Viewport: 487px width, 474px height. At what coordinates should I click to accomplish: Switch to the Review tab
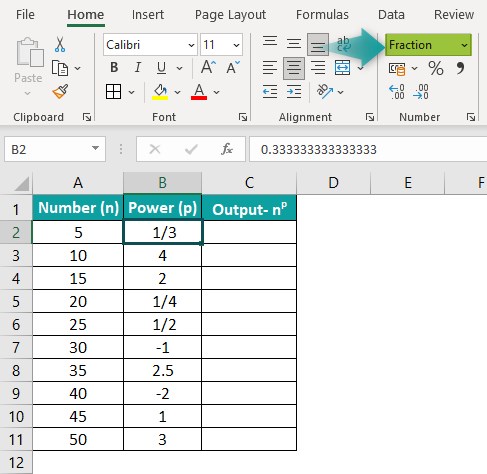[454, 15]
